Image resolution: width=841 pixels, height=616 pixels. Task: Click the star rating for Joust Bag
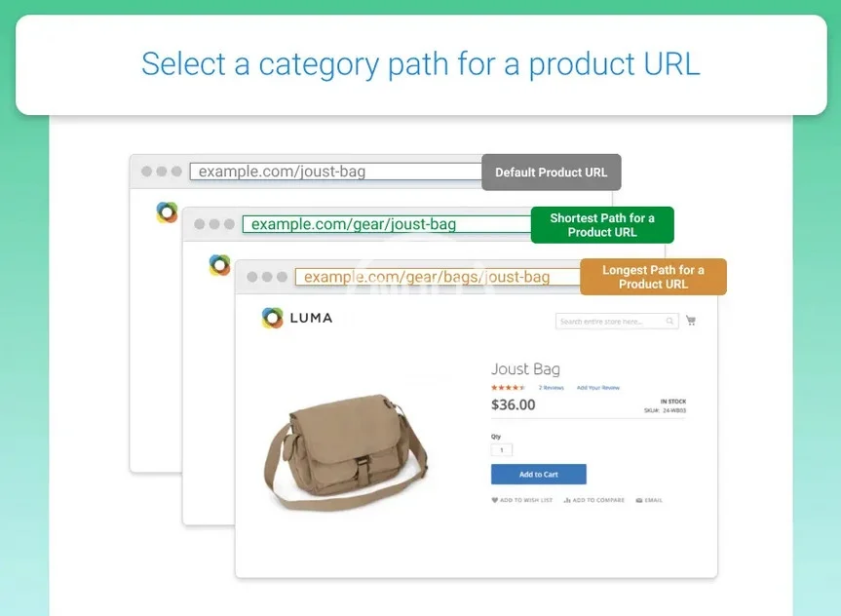[509, 388]
